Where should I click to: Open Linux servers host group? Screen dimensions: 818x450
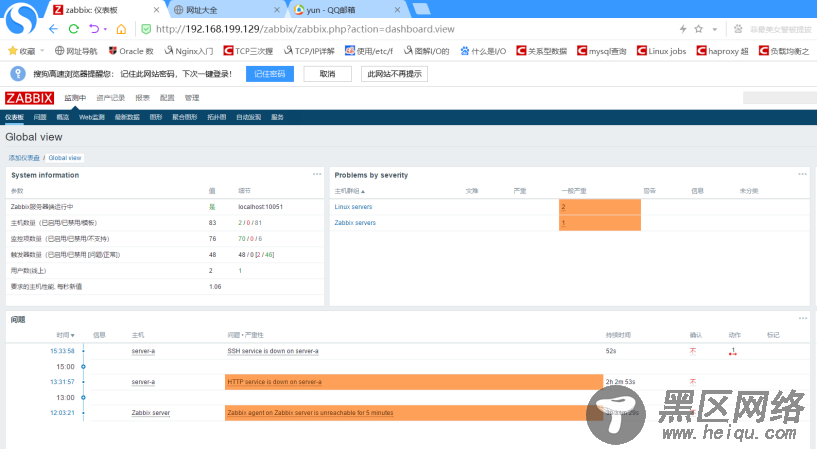pyautogui.click(x=353, y=207)
